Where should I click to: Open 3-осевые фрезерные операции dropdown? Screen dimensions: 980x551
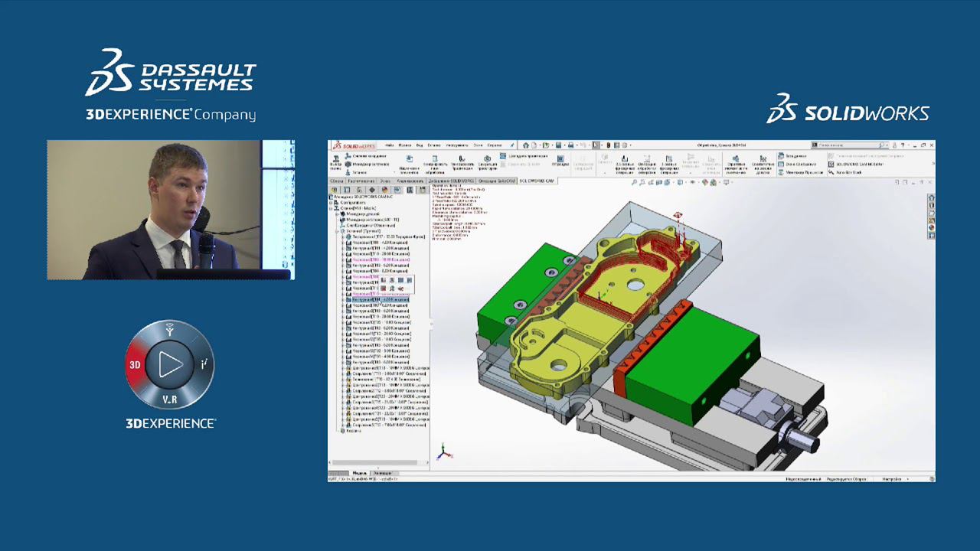point(669,163)
